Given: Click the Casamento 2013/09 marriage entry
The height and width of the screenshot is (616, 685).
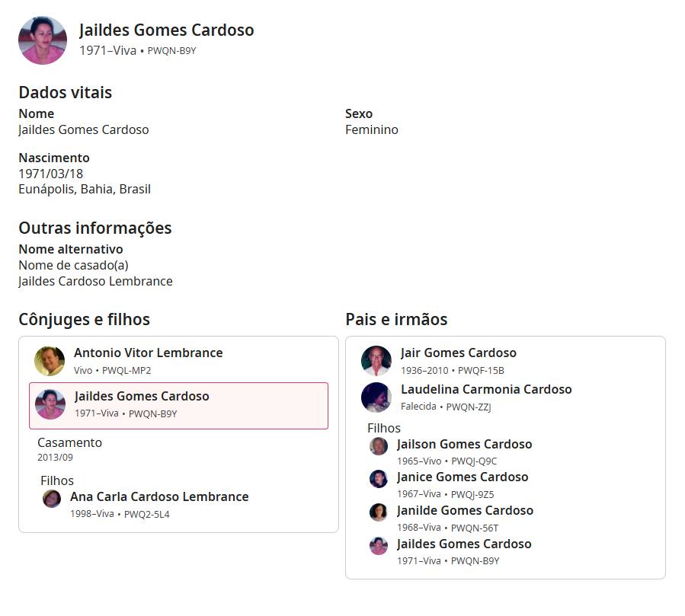Looking at the screenshot, I should click(x=69, y=449).
